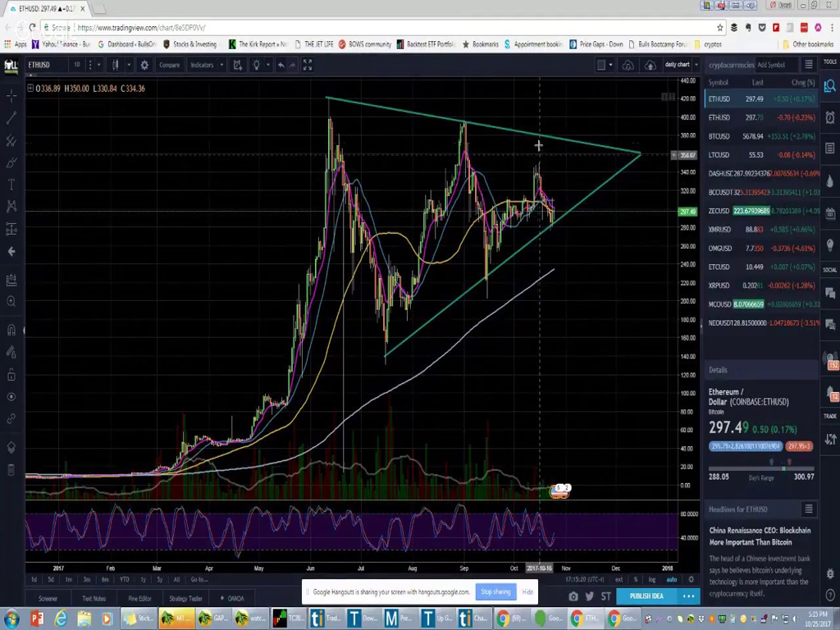Click the Publish Idea button

[646, 596]
